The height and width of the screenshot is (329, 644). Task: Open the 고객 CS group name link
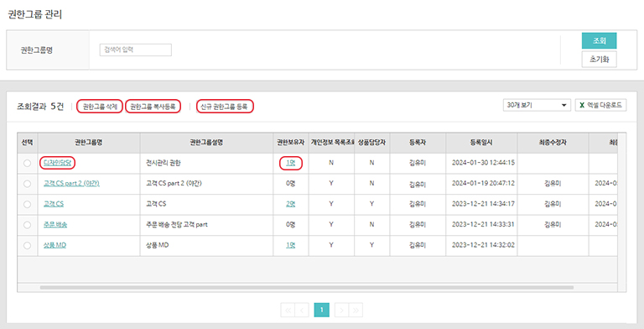tap(54, 204)
